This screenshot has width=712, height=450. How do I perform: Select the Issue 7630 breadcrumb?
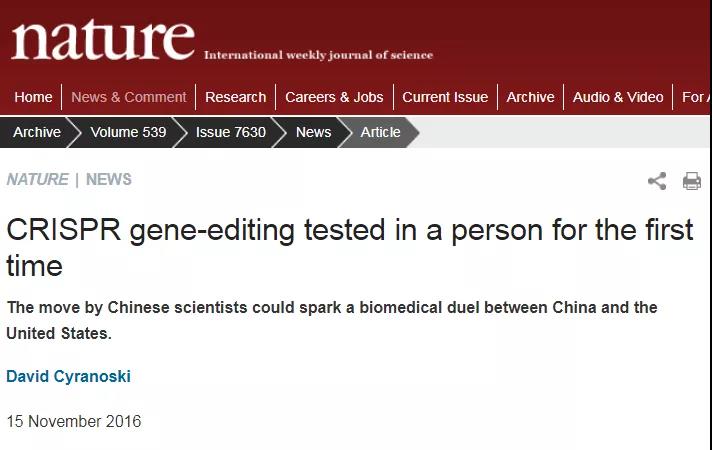[x=231, y=132]
